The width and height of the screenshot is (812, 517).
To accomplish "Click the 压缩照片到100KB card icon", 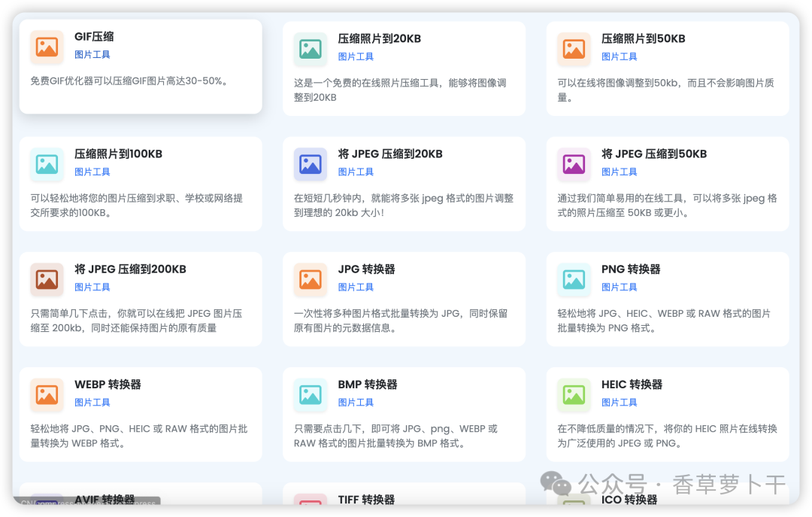I will [47, 164].
